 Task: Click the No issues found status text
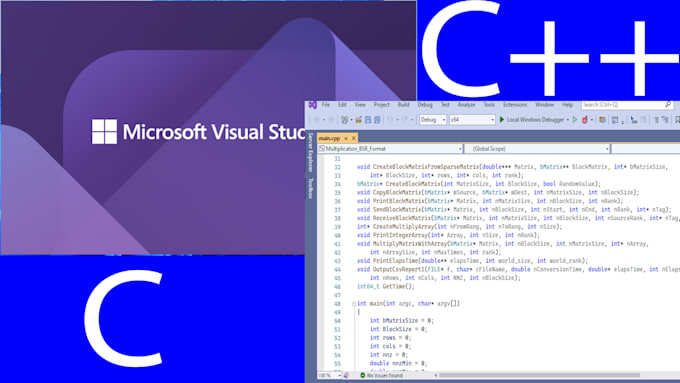(385, 375)
